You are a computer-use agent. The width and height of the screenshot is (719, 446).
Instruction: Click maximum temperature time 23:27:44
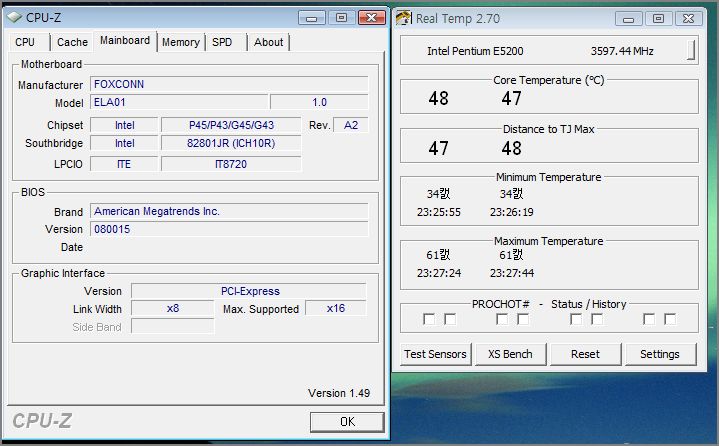pos(512,273)
